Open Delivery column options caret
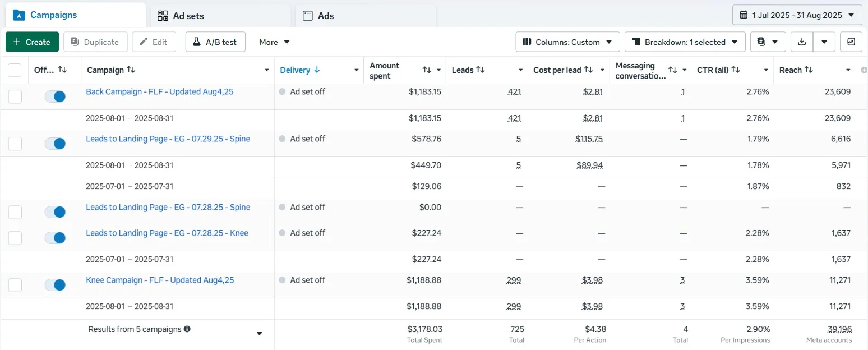Screen dimensions: 868x350 coord(357,70)
